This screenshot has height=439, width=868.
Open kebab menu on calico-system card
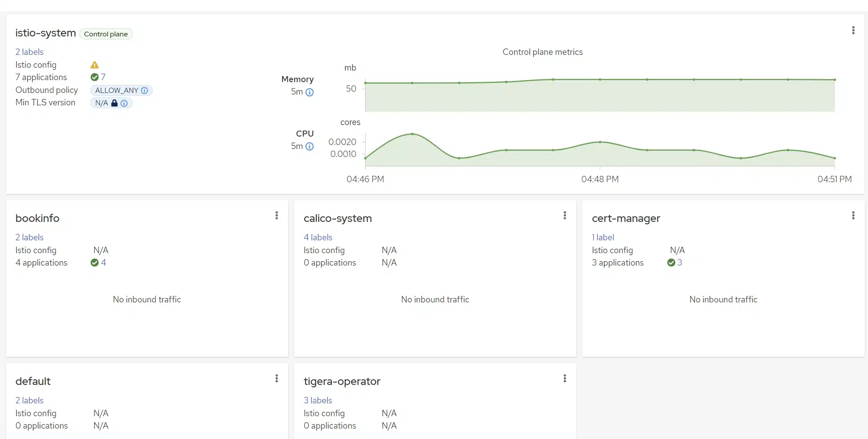(565, 215)
